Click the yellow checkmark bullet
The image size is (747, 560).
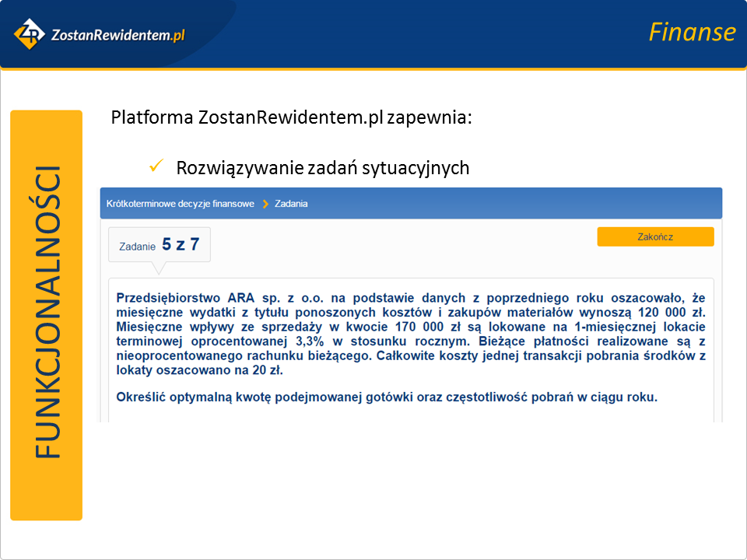pos(155,166)
